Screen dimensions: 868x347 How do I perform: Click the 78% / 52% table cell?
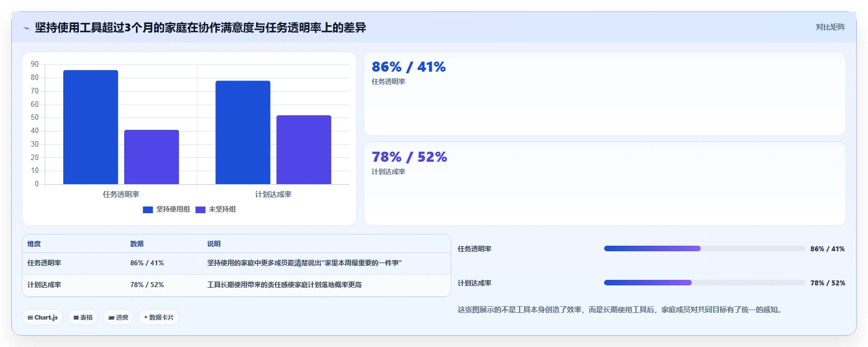(x=147, y=285)
